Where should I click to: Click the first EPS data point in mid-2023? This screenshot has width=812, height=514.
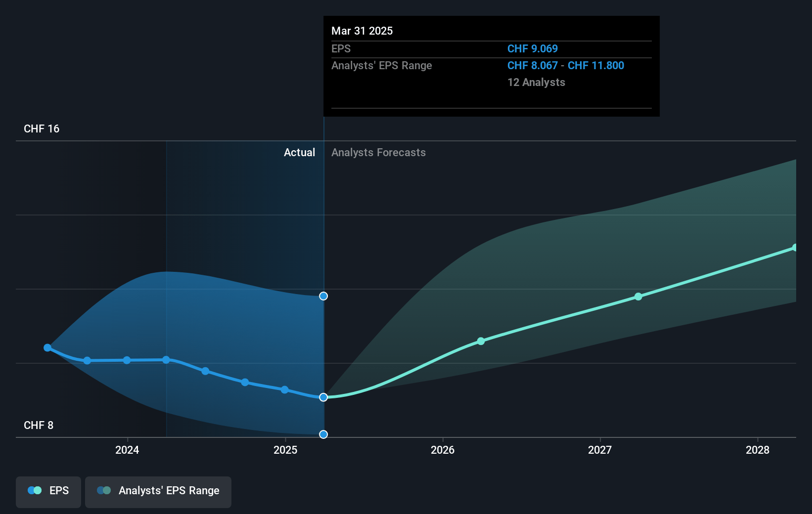click(47, 348)
